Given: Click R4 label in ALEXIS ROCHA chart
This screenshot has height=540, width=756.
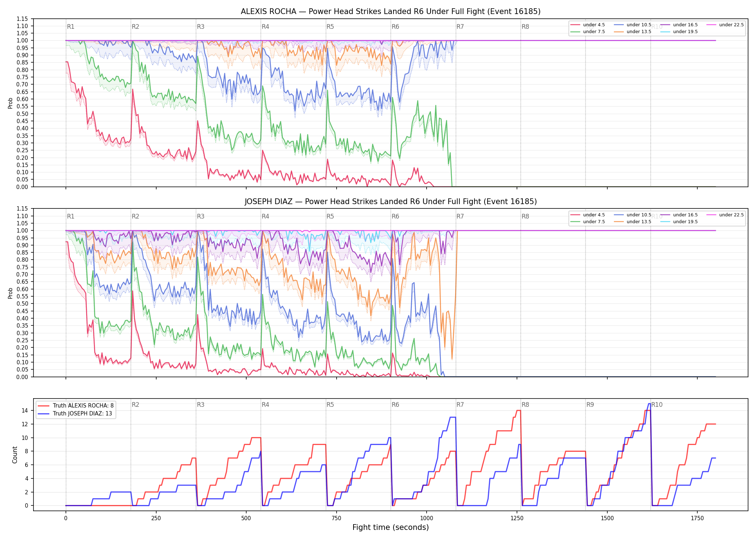Looking at the screenshot, I should [x=265, y=27].
